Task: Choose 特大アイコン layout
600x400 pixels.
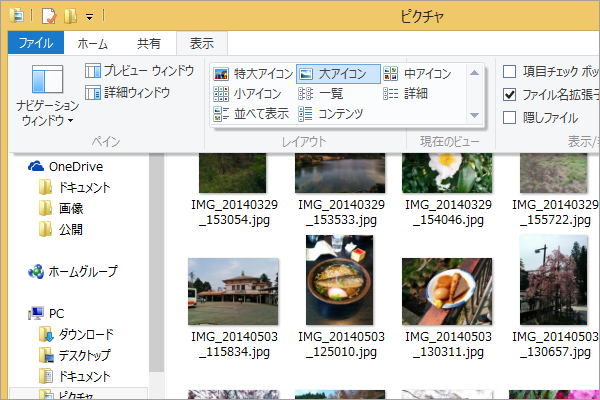Action: (x=253, y=73)
